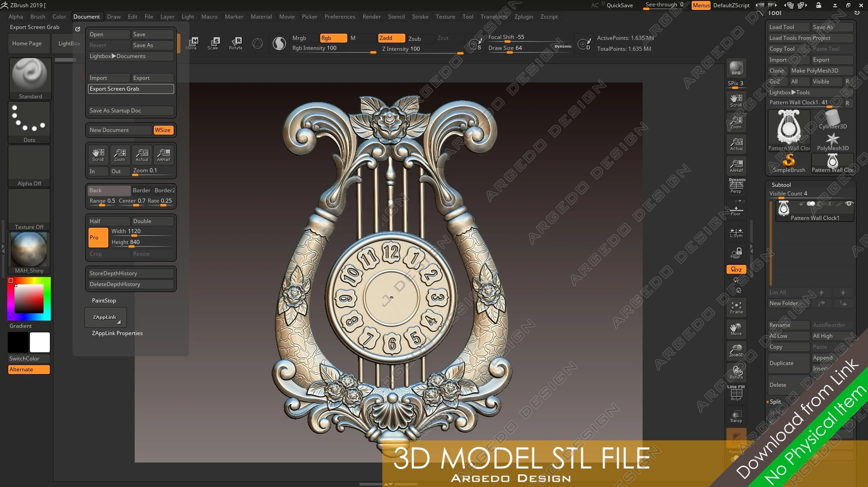Viewport: 868px width, 487px height.
Task: Toggle Transp transparency icon
Action: point(736,417)
